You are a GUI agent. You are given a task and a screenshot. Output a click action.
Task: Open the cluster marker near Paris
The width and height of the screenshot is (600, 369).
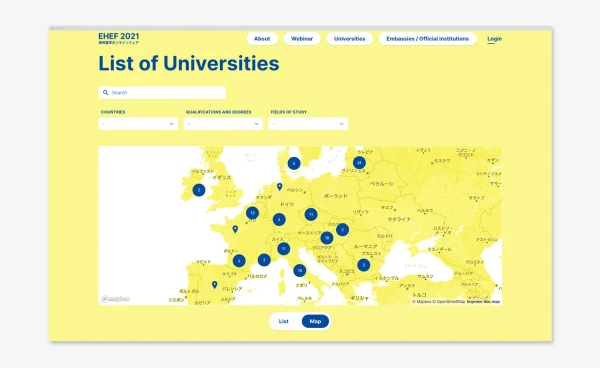pos(252,213)
